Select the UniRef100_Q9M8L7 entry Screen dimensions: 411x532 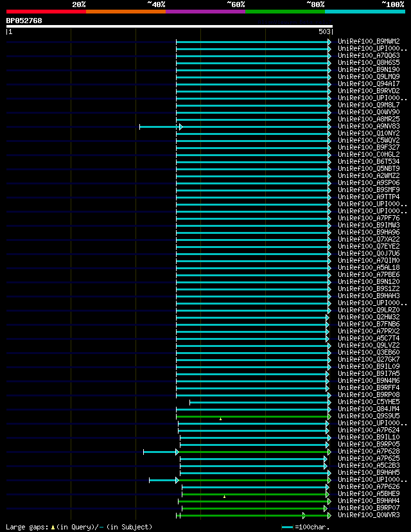click(x=369, y=105)
